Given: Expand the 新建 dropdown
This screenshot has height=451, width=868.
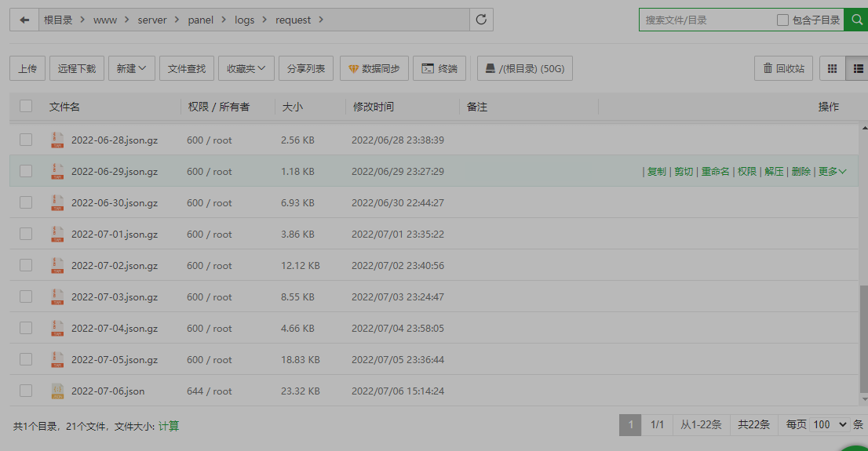Looking at the screenshot, I should click(x=131, y=68).
